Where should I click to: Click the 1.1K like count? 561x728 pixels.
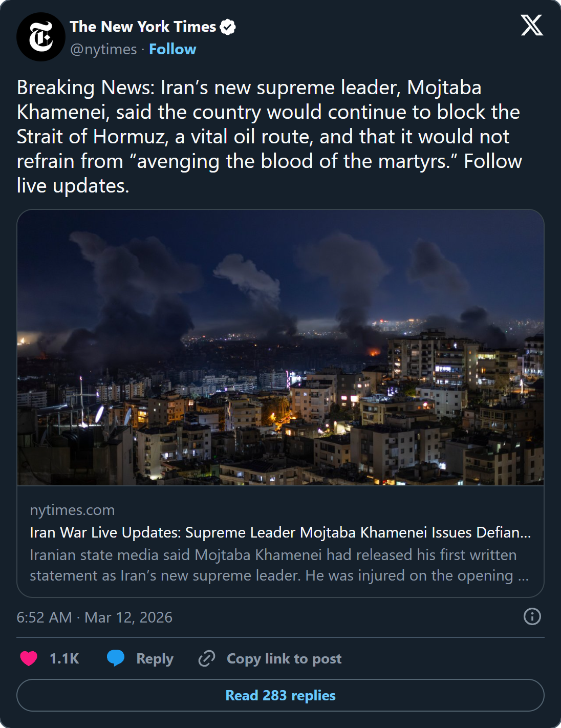63,658
